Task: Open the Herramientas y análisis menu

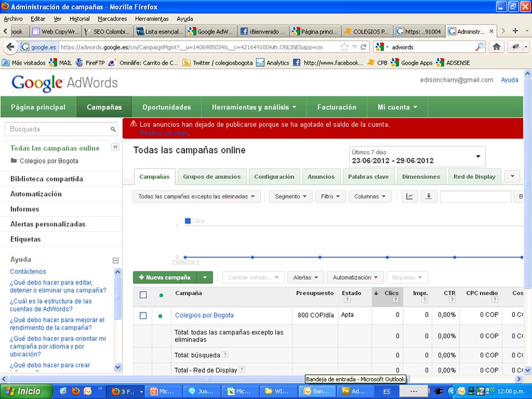Action: 254,107
